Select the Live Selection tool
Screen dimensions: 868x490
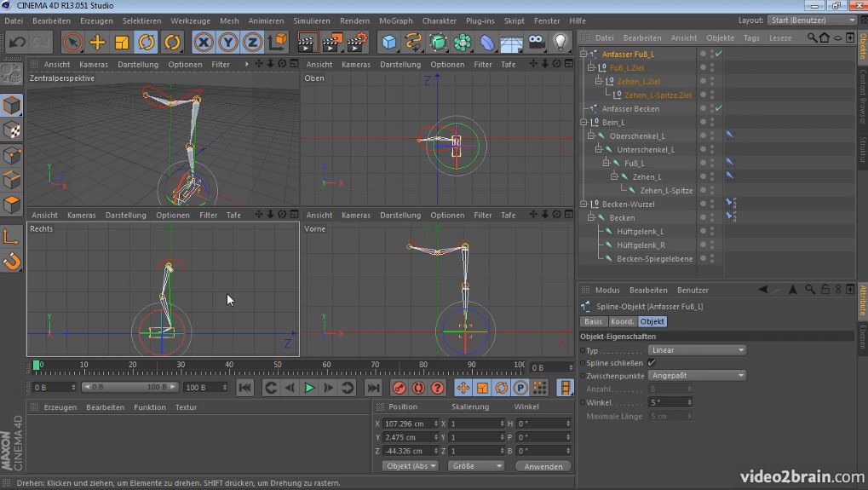72,42
